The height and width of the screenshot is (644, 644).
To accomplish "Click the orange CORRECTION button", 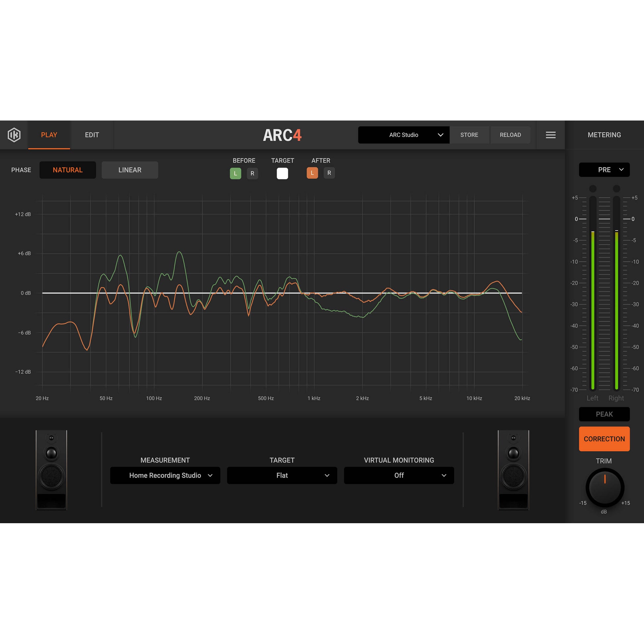I will point(604,439).
